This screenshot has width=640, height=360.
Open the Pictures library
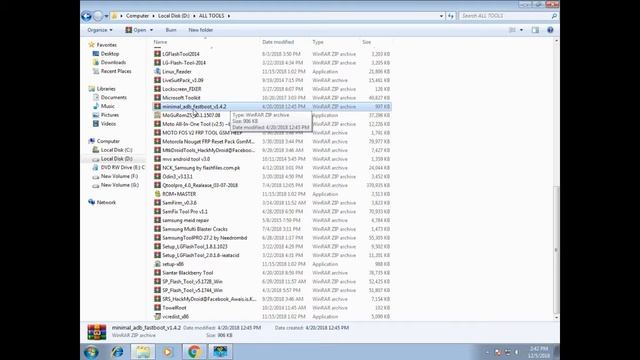point(109,115)
